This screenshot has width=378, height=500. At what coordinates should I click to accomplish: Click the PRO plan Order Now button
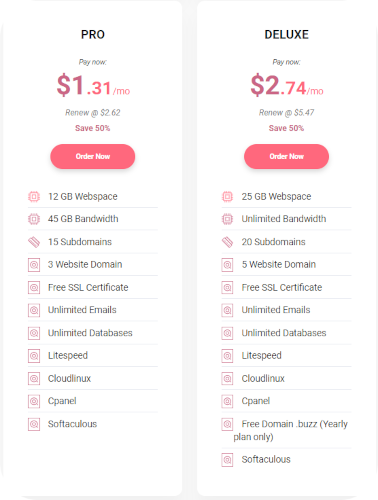pos(93,156)
